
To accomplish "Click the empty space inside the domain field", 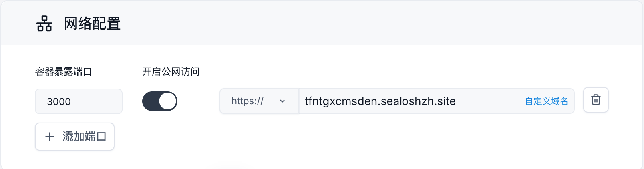I will [x=490, y=101].
